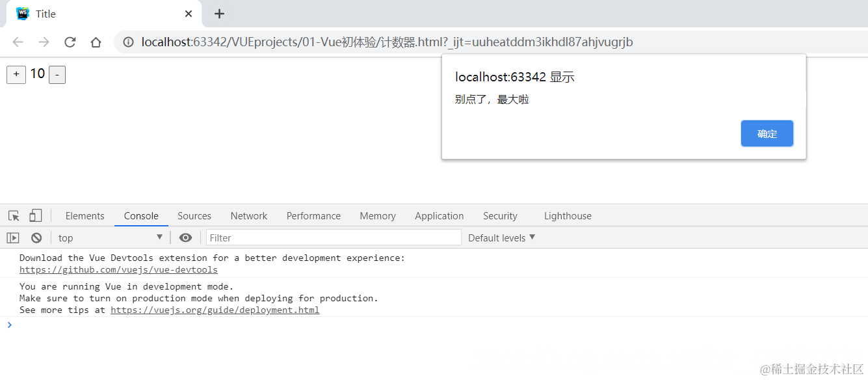
Task: Go to the browser home page
Action: click(96, 42)
